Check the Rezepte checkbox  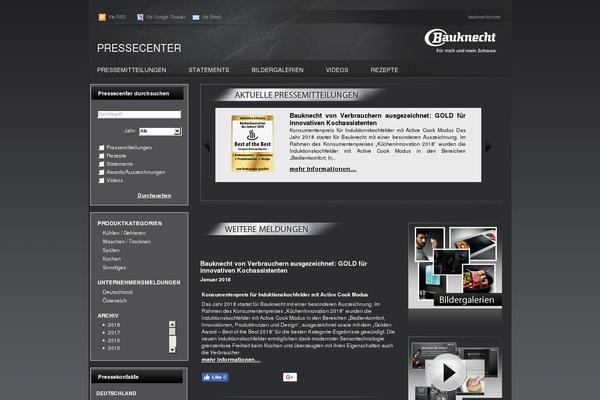coord(101,156)
